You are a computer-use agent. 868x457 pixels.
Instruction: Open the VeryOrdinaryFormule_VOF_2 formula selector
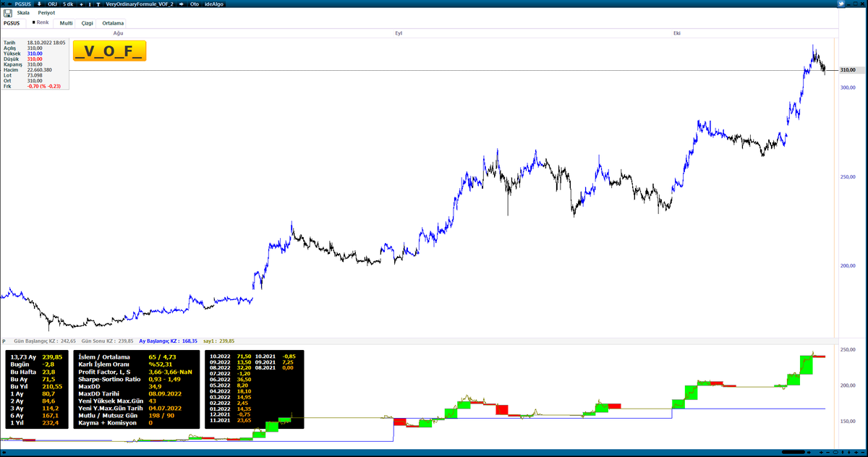[140, 4]
